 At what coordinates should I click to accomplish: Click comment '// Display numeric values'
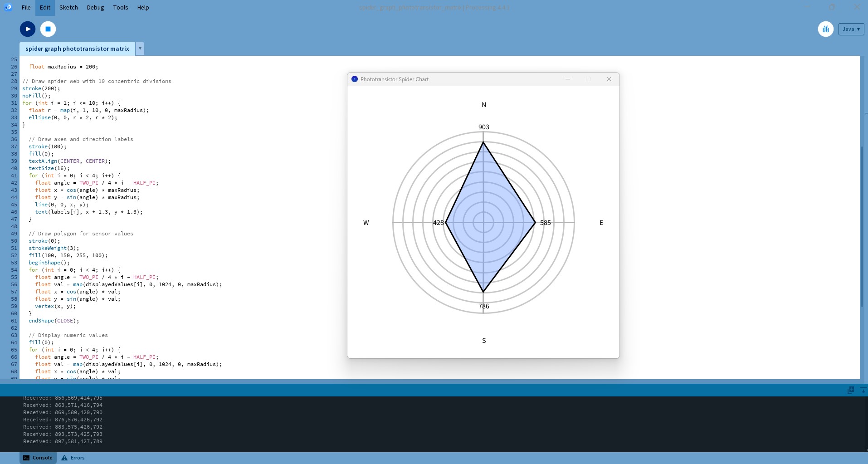coord(68,335)
